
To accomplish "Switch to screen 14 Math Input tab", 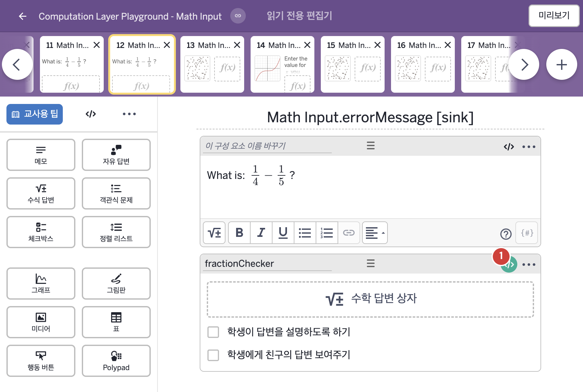I will tap(282, 64).
